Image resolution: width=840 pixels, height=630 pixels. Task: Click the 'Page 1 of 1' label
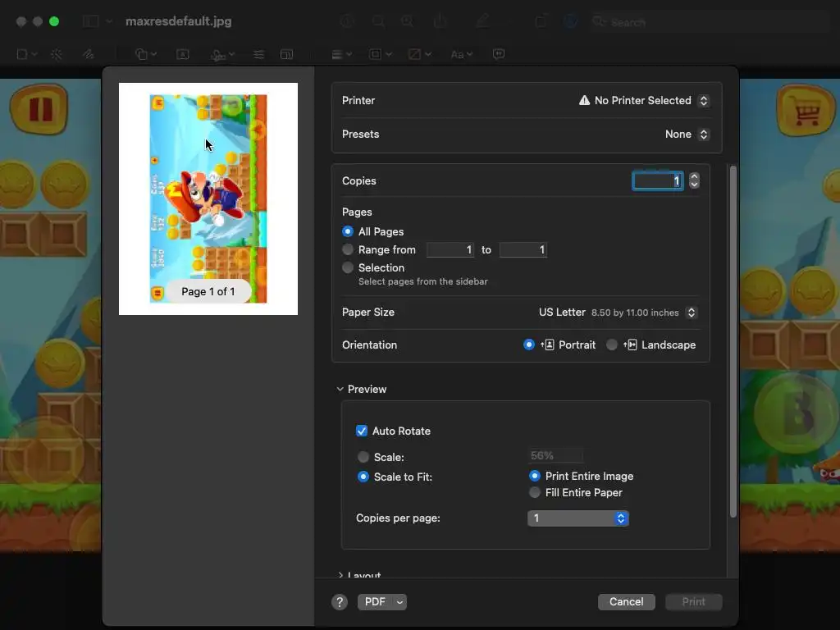click(x=208, y=291)
